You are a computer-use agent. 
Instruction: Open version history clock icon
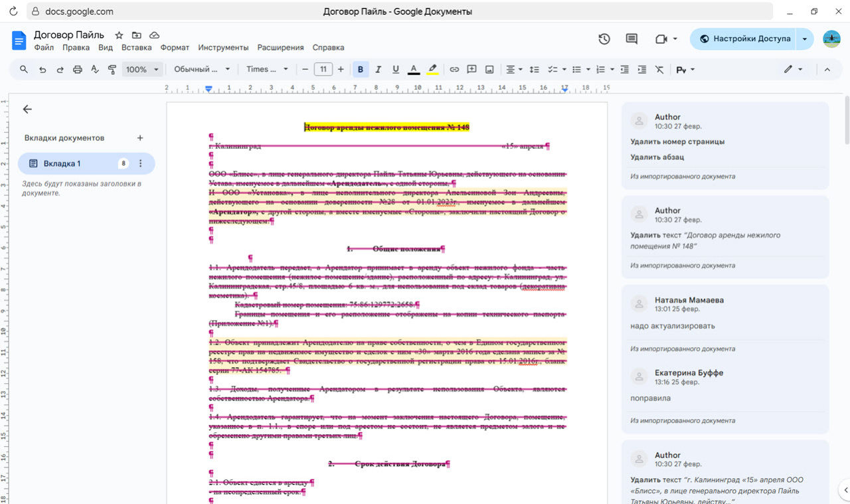coord(604,39)
